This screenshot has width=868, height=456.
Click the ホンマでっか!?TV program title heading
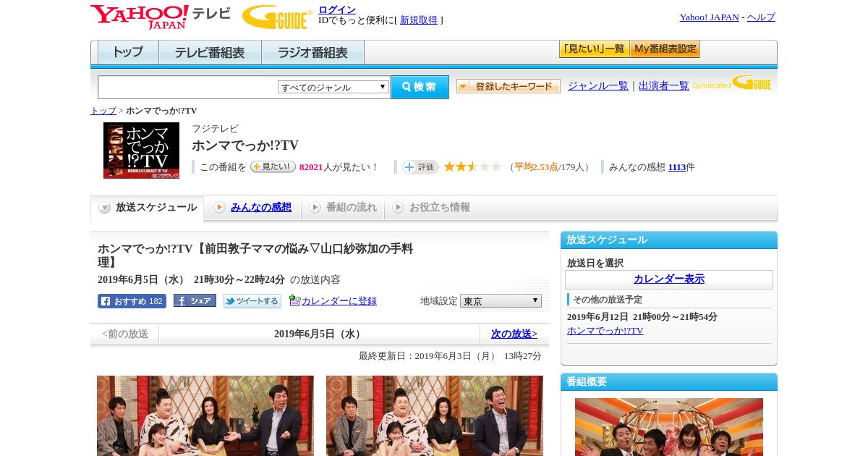click(x=245, y=145)
